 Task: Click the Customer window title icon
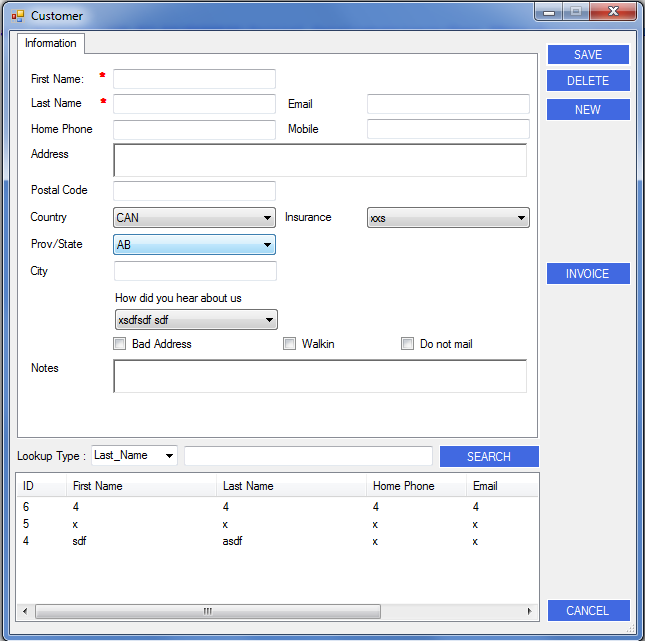click(x=17, y=16)
